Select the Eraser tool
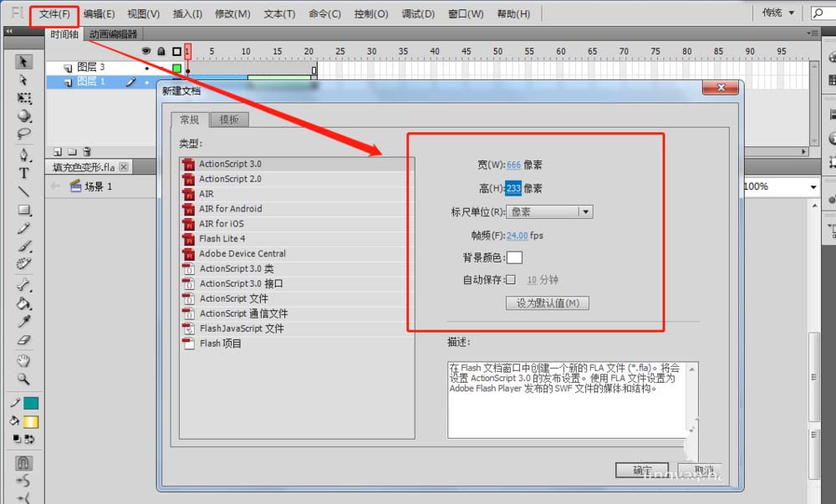 [24, 339]
